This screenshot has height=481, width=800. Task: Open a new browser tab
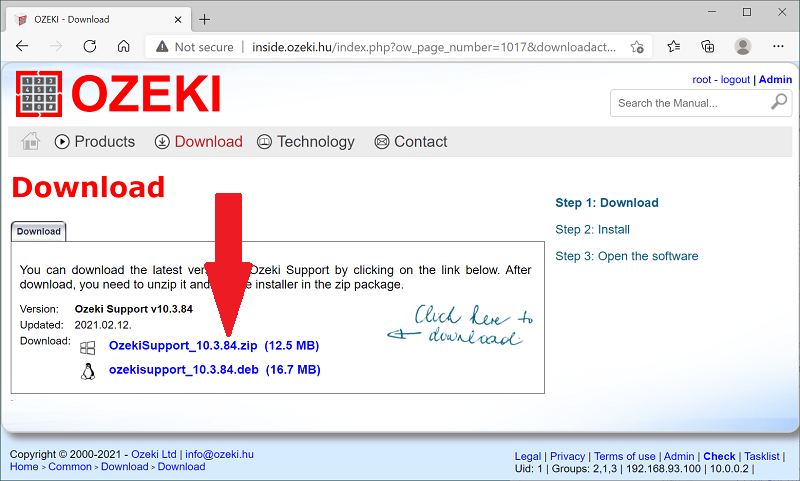pos(205,19)
